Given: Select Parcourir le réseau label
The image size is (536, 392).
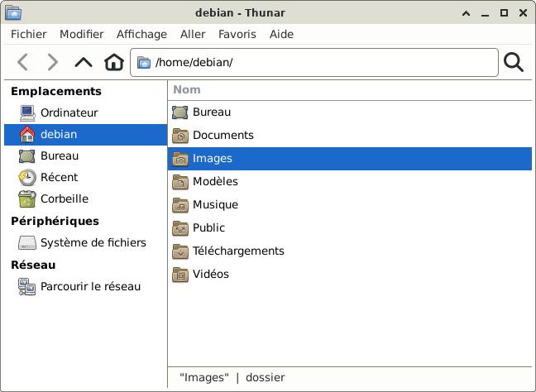Looking at the screenshot, I should coord(91,286).
